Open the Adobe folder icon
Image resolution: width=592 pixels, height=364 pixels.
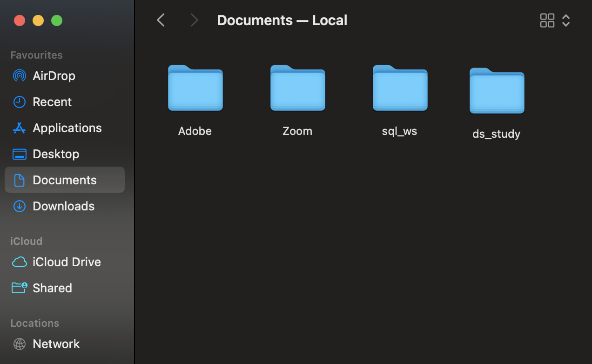point(195,88)
